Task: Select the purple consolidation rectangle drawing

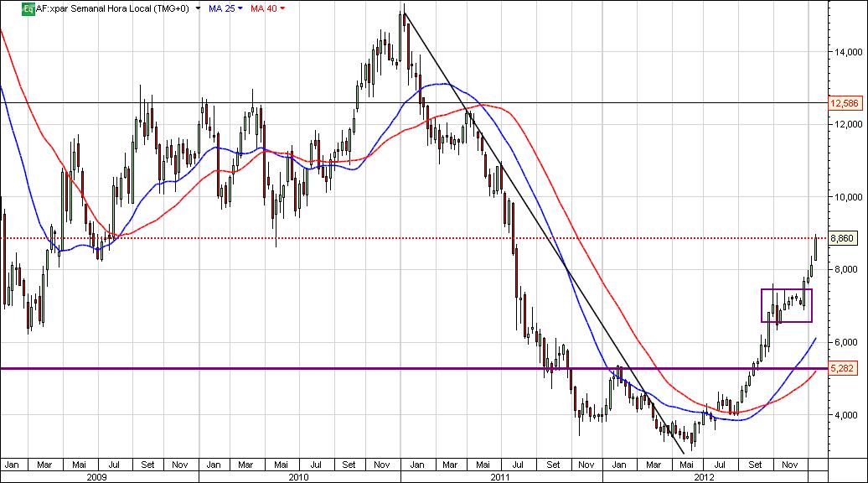Action: pyautogui.click(x=787, y=306)
